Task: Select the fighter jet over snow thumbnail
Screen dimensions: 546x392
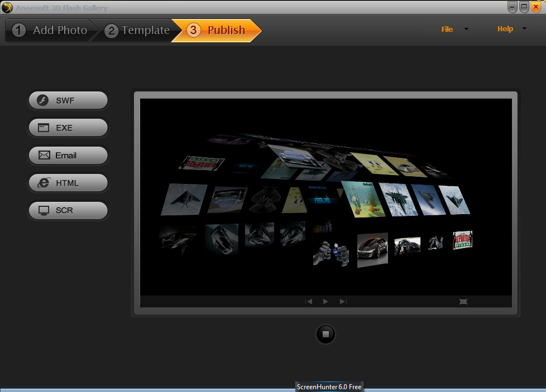Action: pos(398,199)
